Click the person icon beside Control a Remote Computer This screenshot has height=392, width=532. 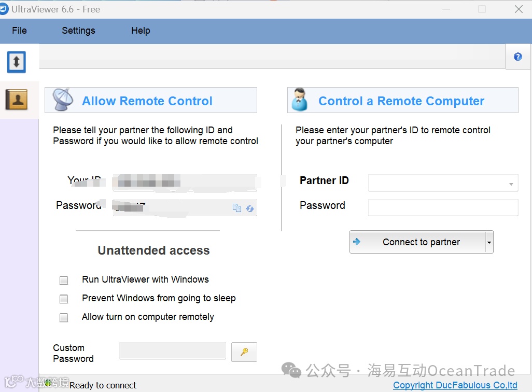(300, 100)
